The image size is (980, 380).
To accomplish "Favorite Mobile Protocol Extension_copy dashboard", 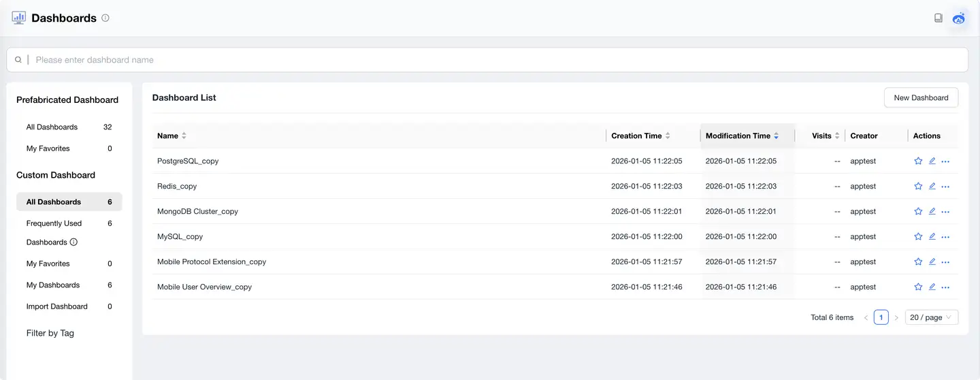I will point(918,262).
